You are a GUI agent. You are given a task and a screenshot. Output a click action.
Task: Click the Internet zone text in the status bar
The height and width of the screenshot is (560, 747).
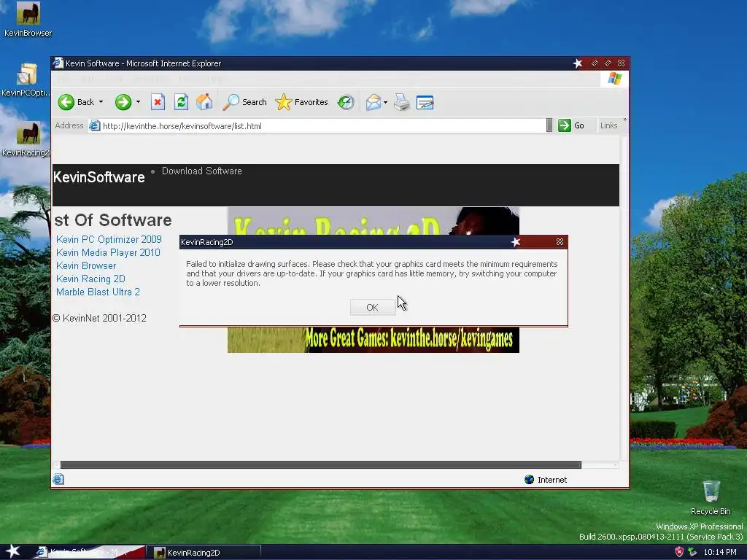coord(552,480)
